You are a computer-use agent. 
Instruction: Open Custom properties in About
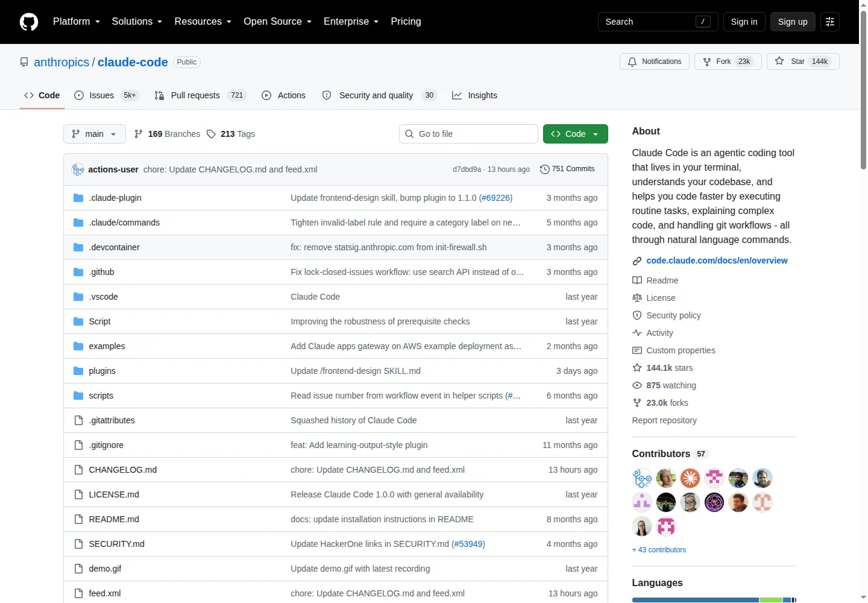(x=674, y=350)
